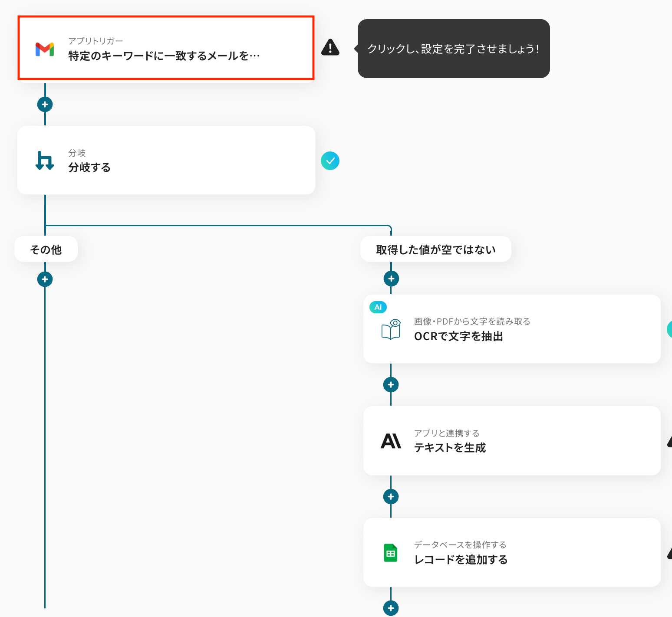Click the Anthropic logo in テキストを生成 card
Screen dimensions: 672x617
[x=391, y=441]
